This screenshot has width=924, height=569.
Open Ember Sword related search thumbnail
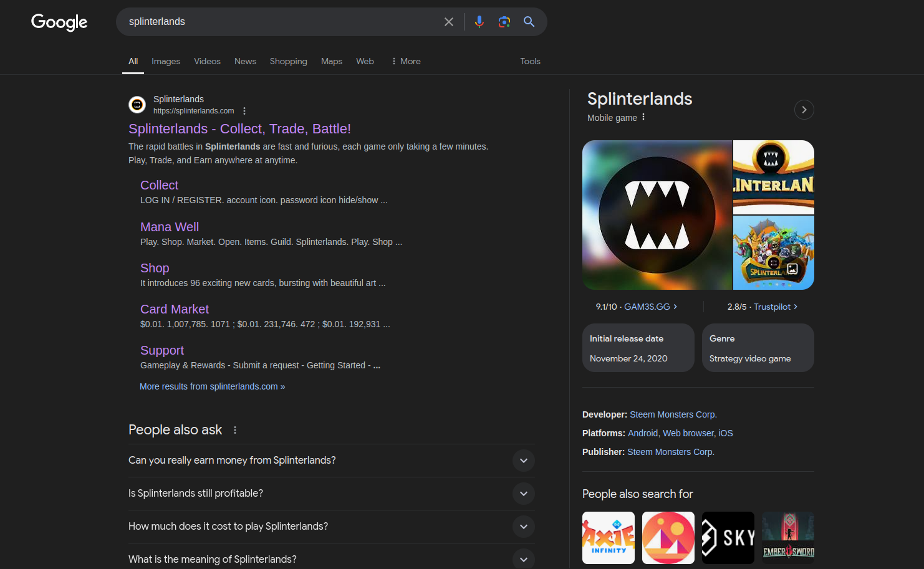point(788,538)
